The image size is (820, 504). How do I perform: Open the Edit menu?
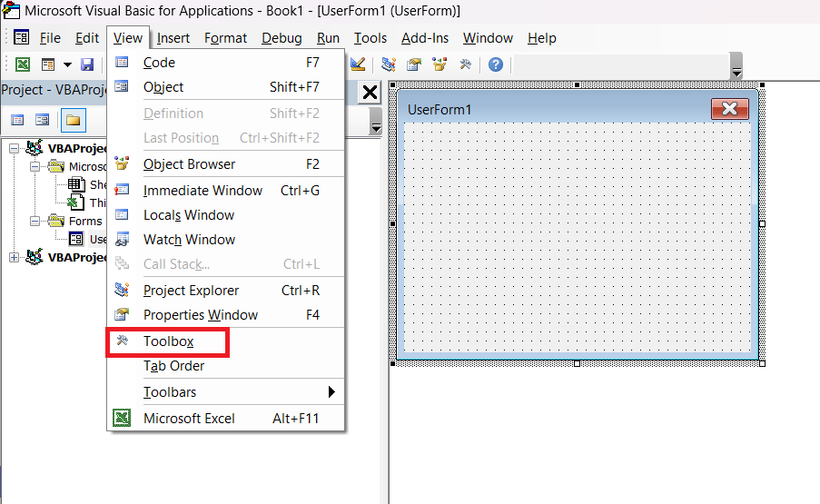(87, 38)
